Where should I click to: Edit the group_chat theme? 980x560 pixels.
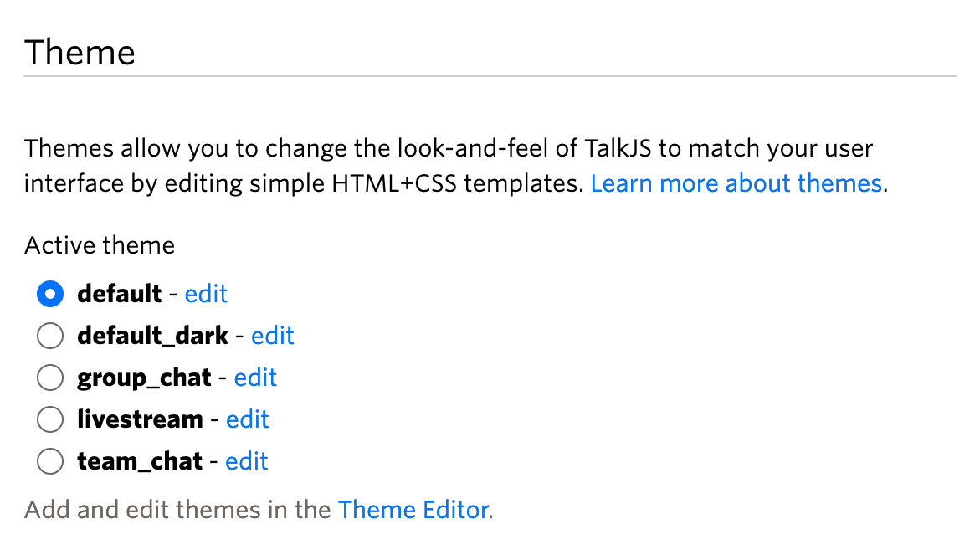pyautogui.click(x=255, y=378)
